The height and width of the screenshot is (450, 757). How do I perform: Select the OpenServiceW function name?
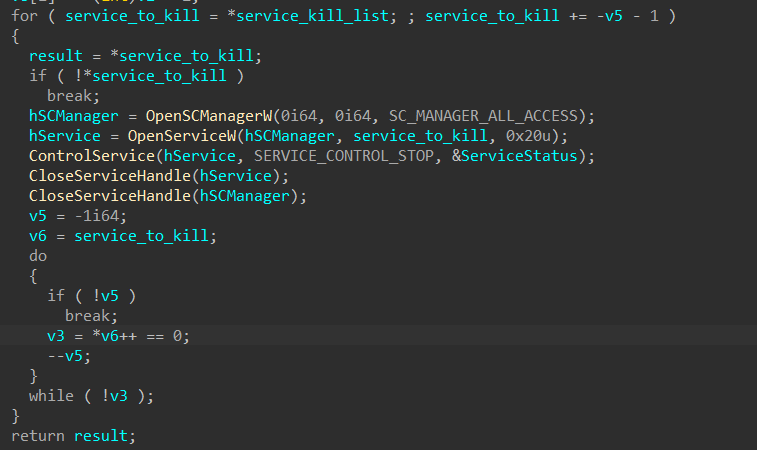click(182, 136)
